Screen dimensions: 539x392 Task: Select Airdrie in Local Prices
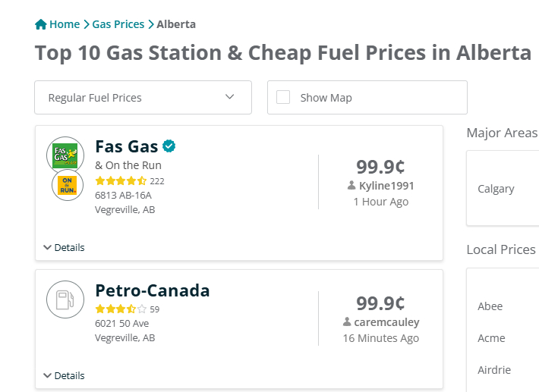(x=493, y=370)
